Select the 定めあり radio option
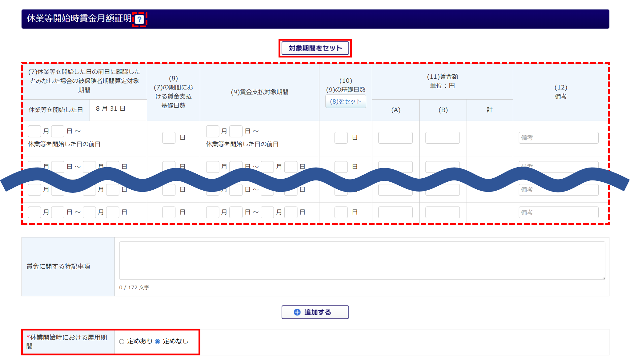The height and width of the screenshot is (364, 630). click(122, 342)
